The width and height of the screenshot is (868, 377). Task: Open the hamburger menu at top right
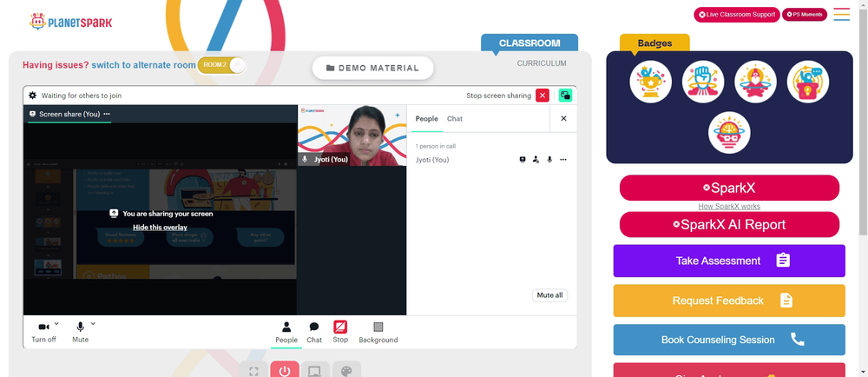[841, 15]
